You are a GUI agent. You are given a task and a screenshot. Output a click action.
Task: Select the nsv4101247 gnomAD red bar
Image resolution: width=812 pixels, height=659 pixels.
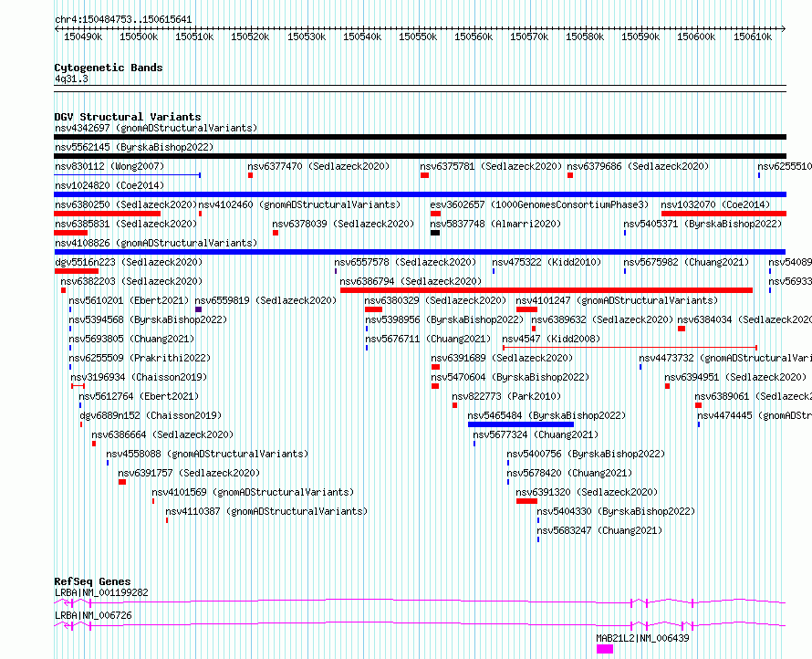click(x=526, y=309)
